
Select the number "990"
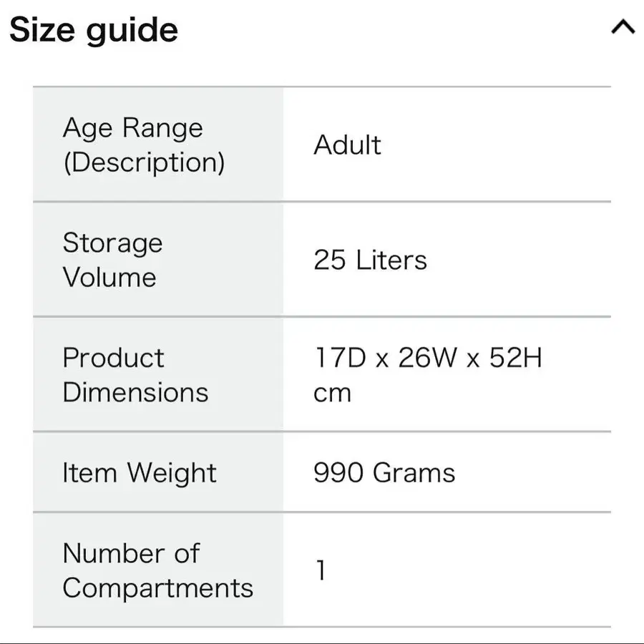click(x=338, y=473)
